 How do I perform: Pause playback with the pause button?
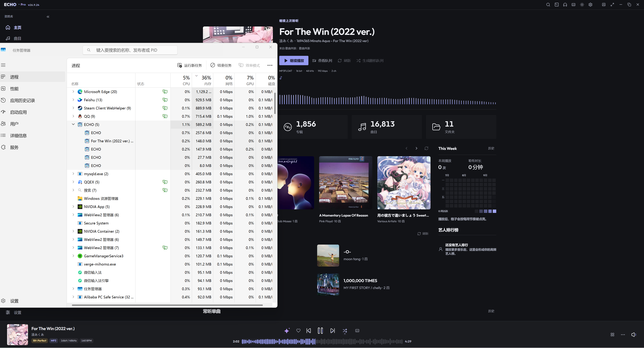coord(320,331)
